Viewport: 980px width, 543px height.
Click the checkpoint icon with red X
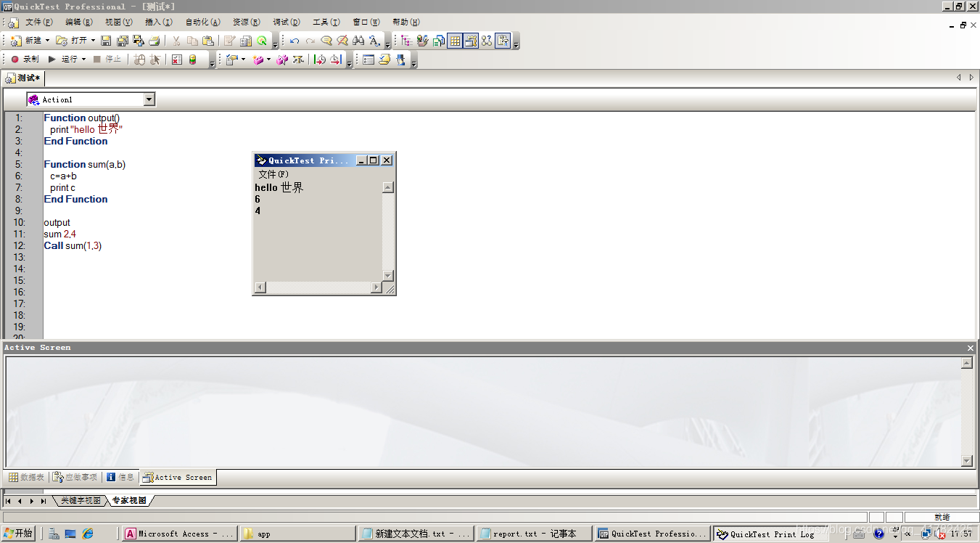tap(176, 60)
